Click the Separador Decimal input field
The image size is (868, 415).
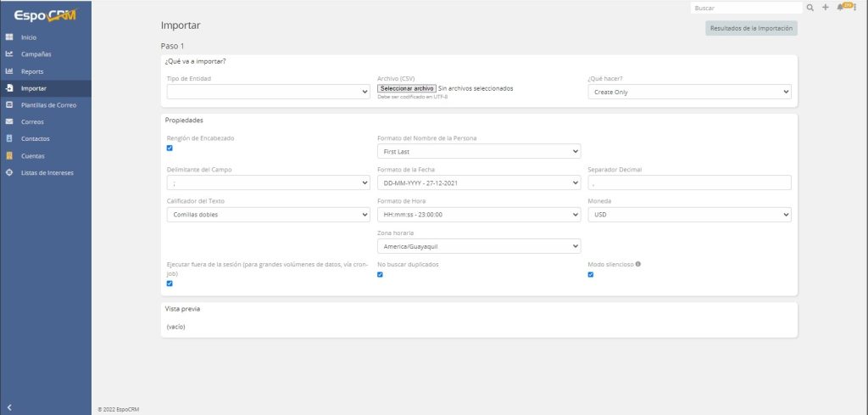pyautogui.click(x=689, y=182)
